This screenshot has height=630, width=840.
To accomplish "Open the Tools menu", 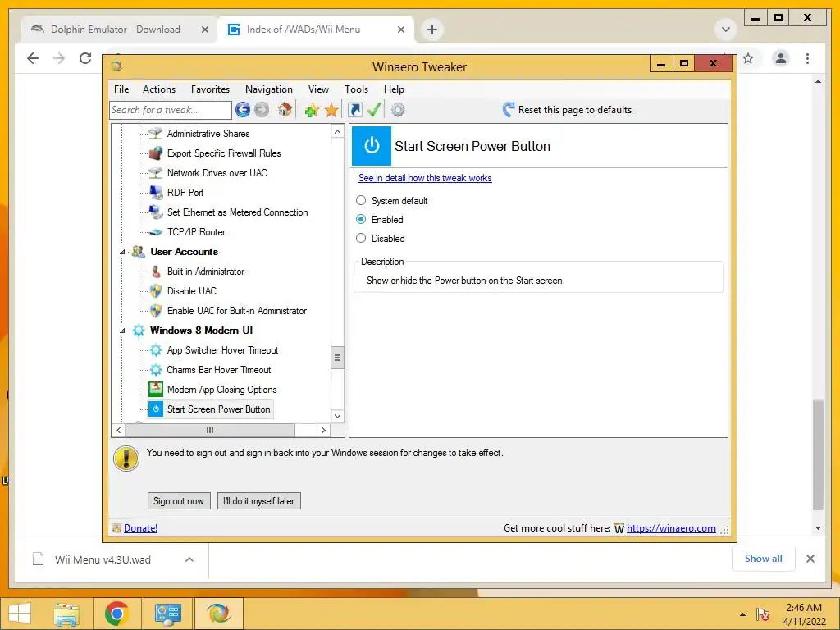I will click(356, 89).
